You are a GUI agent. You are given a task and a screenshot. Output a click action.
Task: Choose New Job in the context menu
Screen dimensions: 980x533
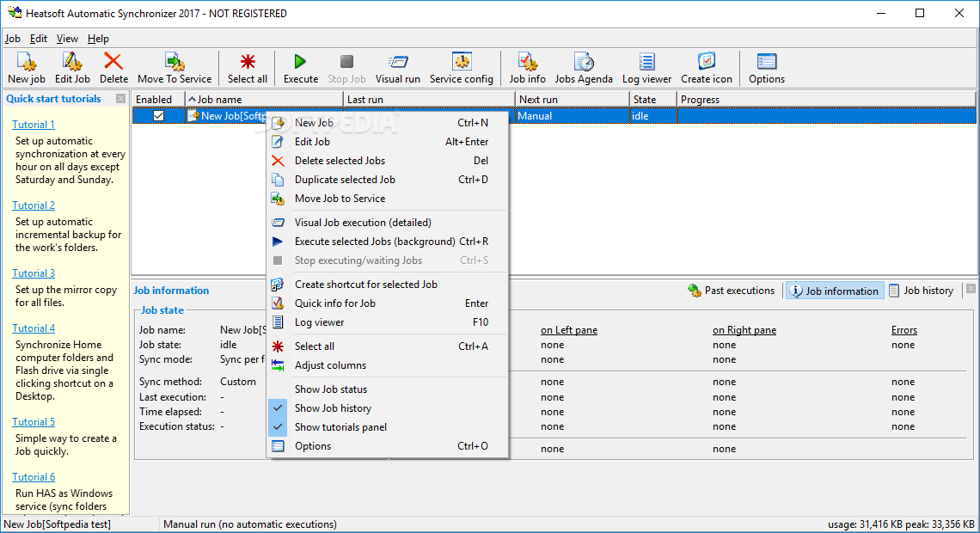(x=388, y=122)
